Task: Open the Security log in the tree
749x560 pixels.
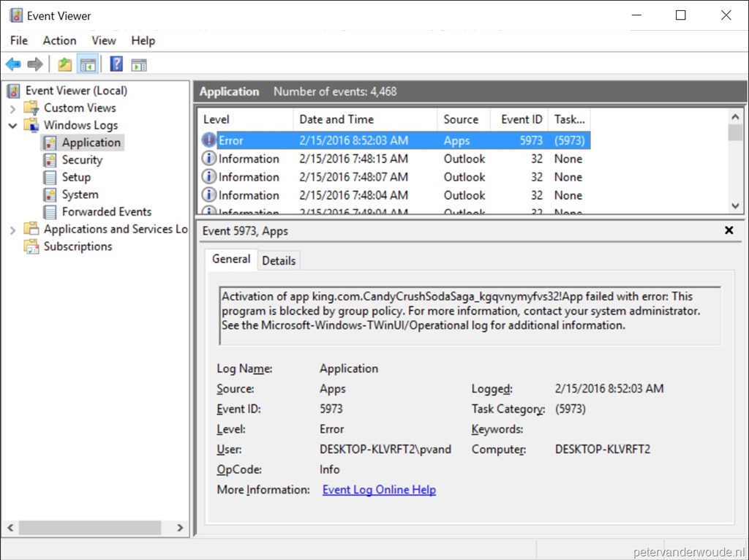Action: pos(83,159)
